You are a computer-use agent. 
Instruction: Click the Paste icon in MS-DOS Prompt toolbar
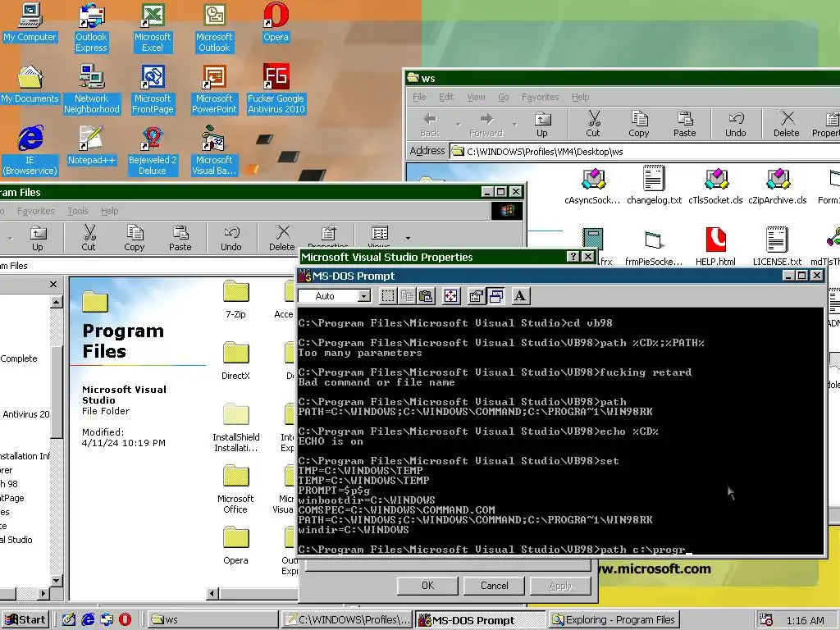point(427,295)
